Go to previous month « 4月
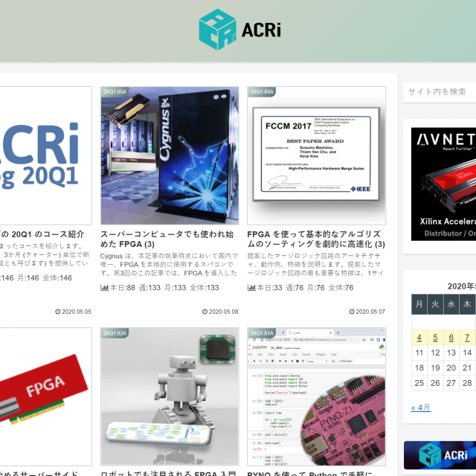476x476 pixels. click(x=421, y=408)
